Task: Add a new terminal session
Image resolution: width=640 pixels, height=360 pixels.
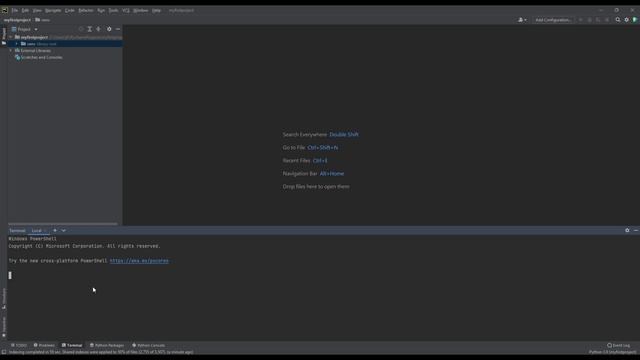Action: point(55,231)
